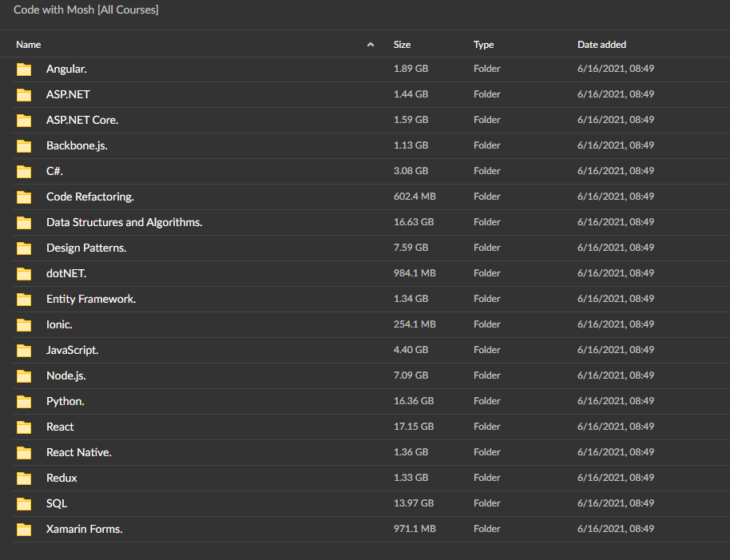Click the folder icon next to SQL

24,504
